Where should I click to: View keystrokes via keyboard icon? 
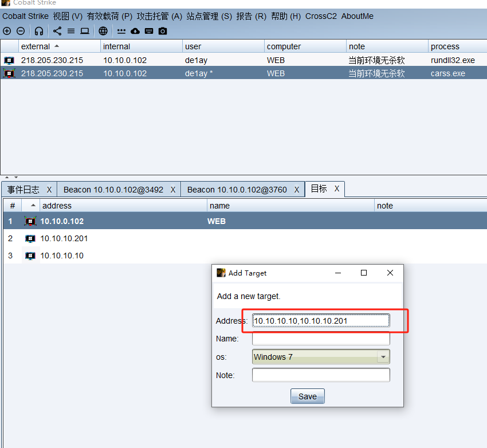point(149,31)
